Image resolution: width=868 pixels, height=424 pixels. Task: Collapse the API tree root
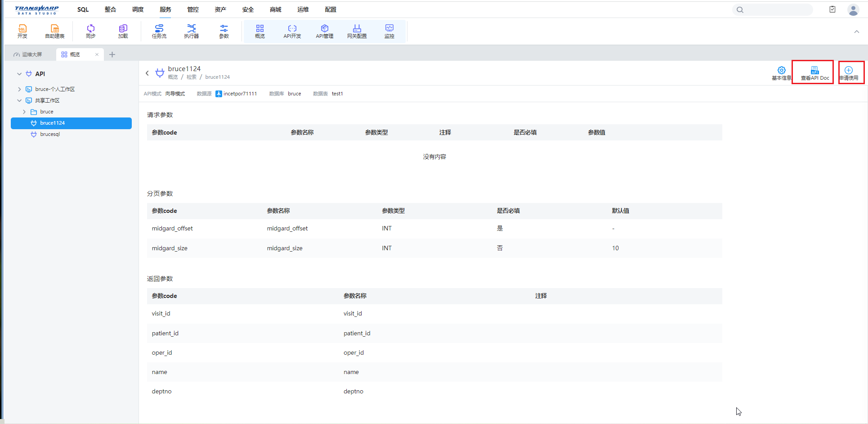19,74
